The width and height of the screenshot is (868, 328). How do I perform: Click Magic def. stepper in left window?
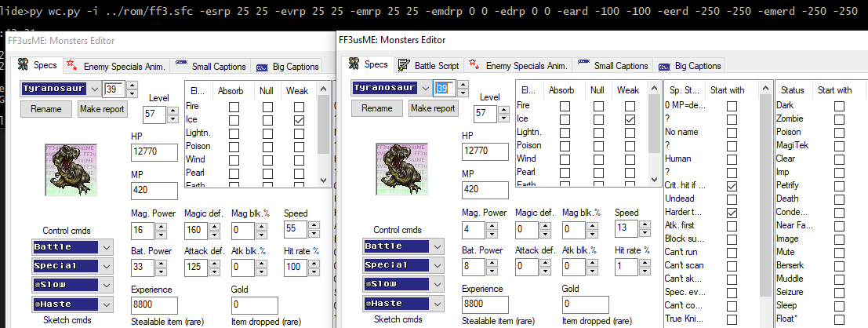click(x=214, y=229)
